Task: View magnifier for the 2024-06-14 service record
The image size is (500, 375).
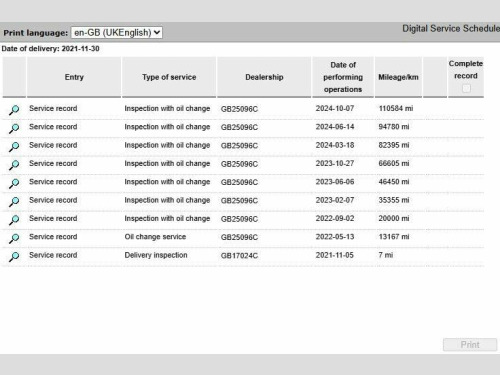Action: (14, 128)
